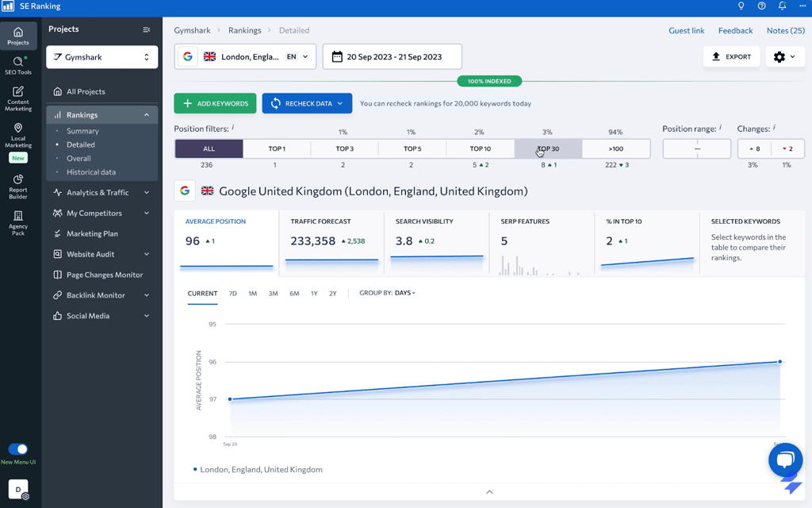This screenshot has height=508, width=812.
Task: Select the Traffic Forecast metric tab
Action: pyautogui.click(x=331, y=242)
